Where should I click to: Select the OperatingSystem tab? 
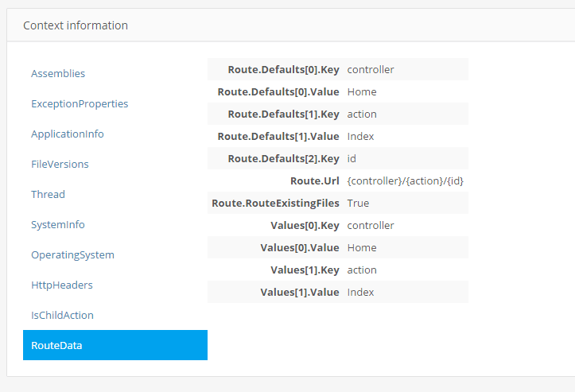coord(72,254)
